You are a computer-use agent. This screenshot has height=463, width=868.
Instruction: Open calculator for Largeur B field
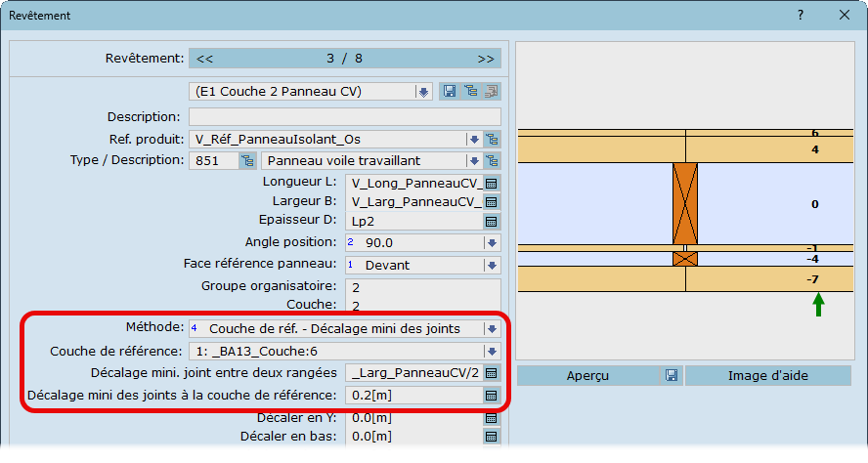[x=492, y=202]
